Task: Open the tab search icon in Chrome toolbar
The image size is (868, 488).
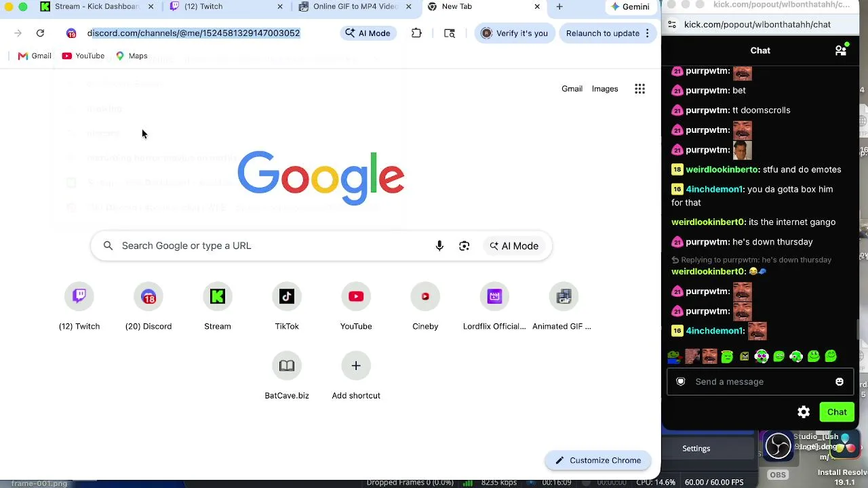Action: pos(450,33)
